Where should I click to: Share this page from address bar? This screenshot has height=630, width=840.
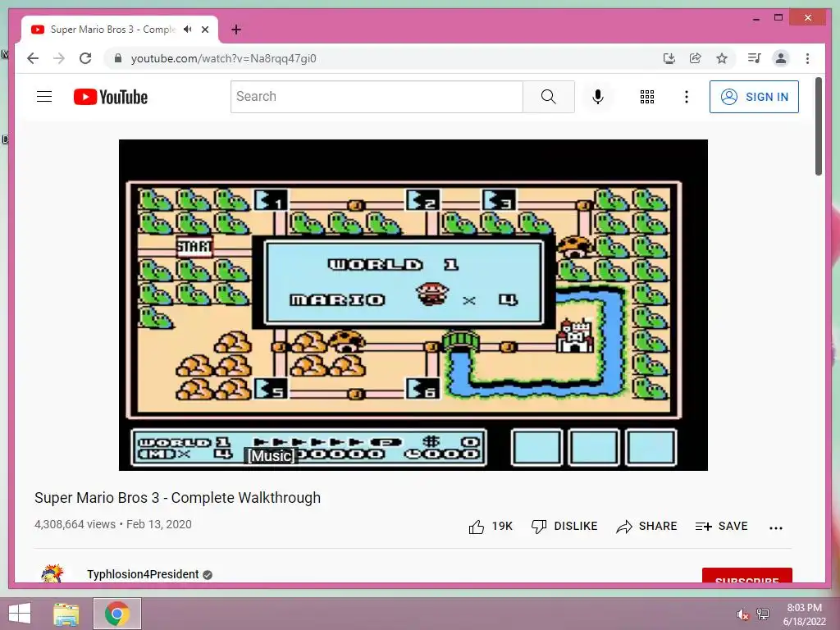click(x=696, y=58)
